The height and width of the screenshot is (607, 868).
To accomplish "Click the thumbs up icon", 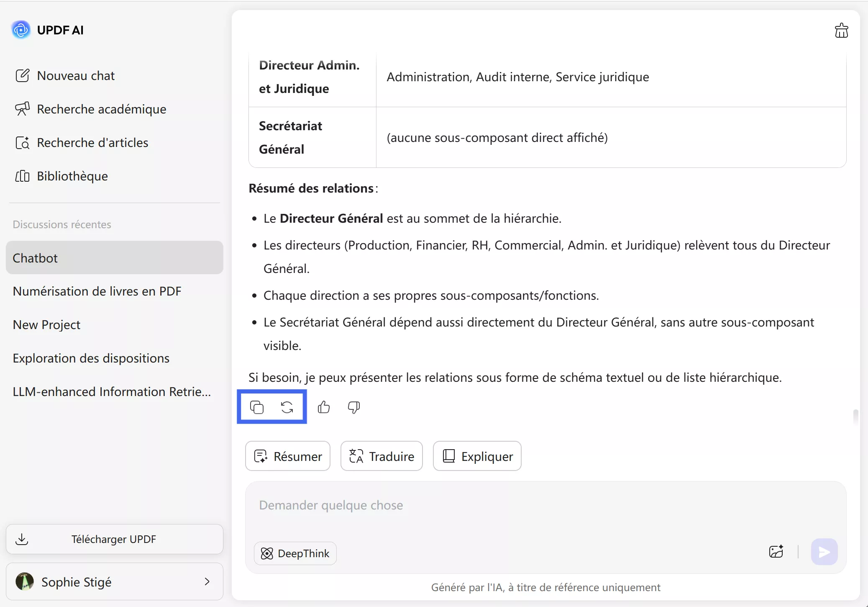I will click(324, 407).
